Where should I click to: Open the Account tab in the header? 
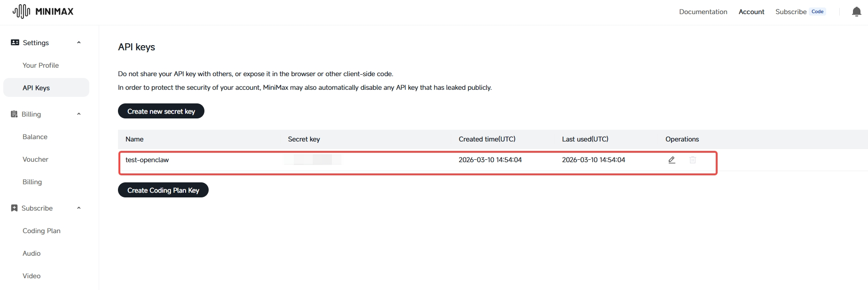pyautogui.click(x=751, y=12)
